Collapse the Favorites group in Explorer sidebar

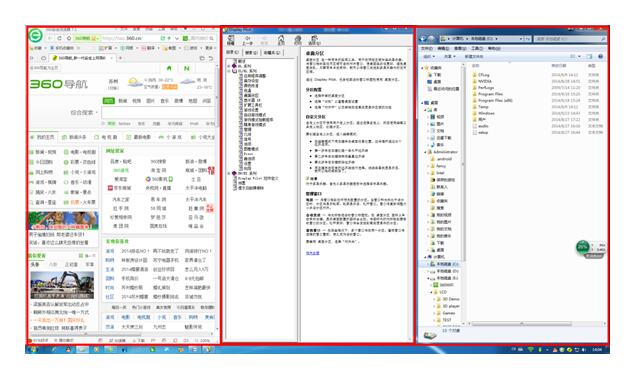click(x=422, y=68)
